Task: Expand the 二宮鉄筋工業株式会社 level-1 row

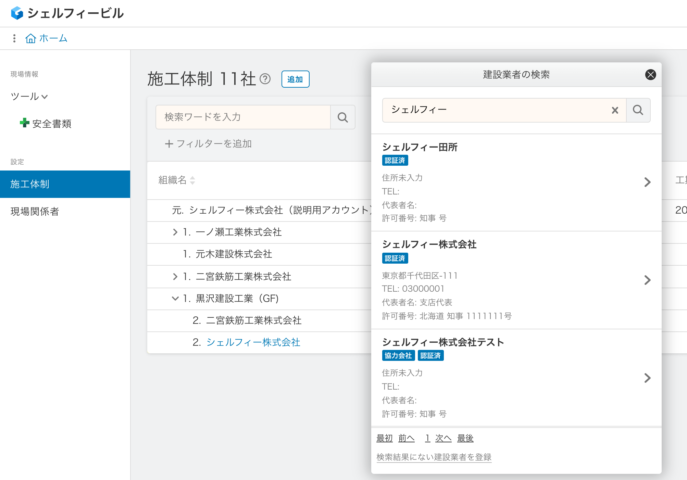Action: click(175, 276)
